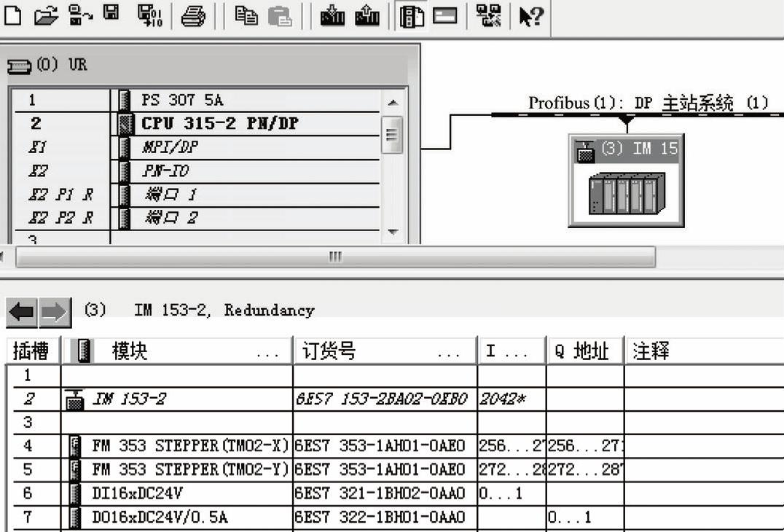Select the DO16xDC24V/0.5A module row
This screenshot has width=784, height=532.
pos(398,517)
